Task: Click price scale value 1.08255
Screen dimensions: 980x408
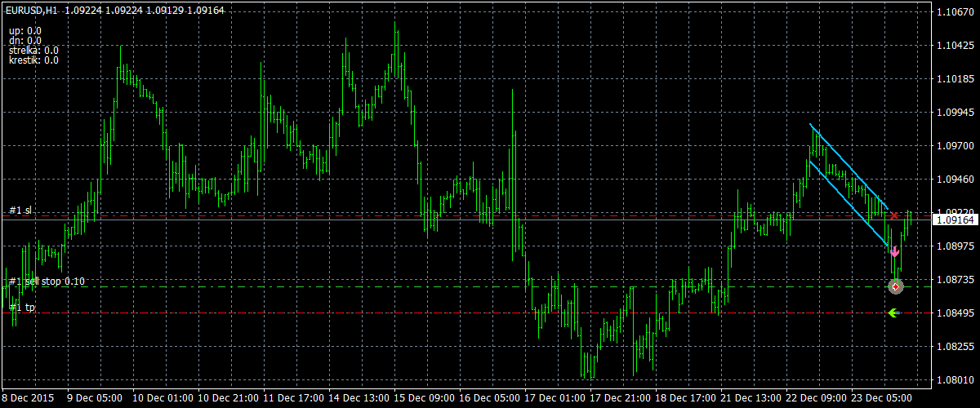Action: [x=955, y=346]
